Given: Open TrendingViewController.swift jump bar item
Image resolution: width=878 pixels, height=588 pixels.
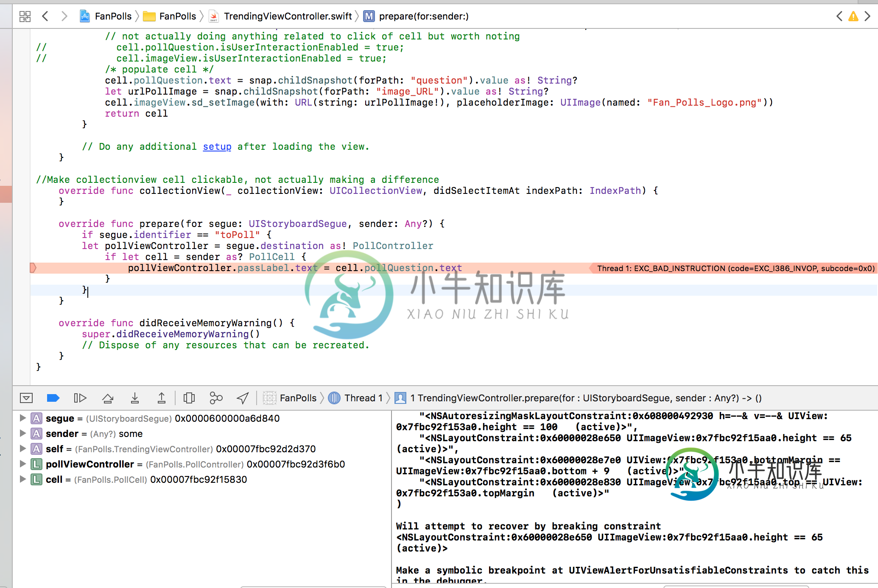Looking at the screenshot, I should [280, 17].
